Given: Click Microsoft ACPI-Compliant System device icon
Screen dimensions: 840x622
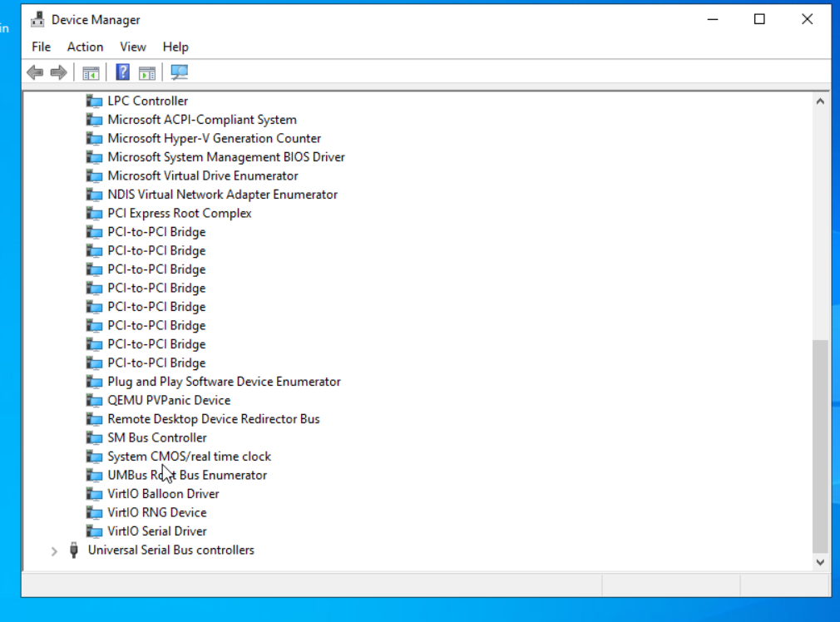Looking at the screenshot, I should 94,120.
